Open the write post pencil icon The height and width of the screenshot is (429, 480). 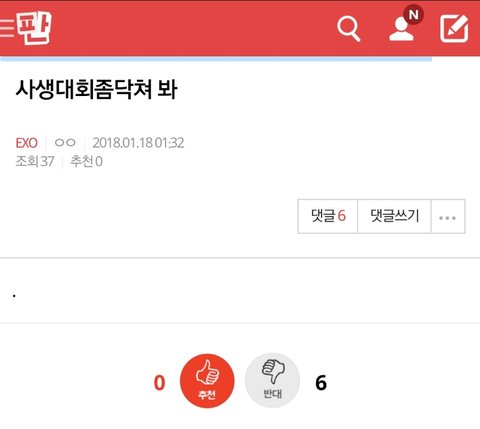tap(454, 29)
